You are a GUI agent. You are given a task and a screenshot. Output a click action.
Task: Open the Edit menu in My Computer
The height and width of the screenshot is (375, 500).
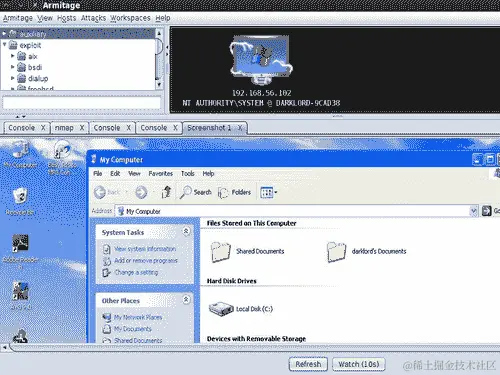pyautogui.click(x=115, y=173)
